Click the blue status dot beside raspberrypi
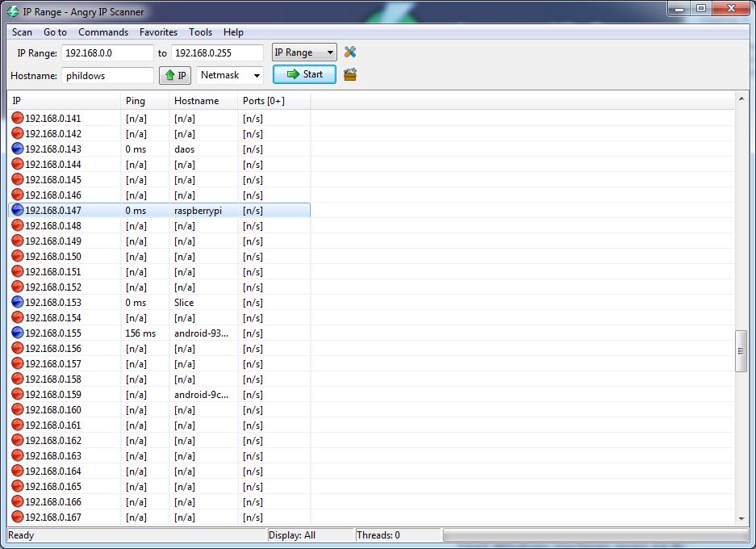 (16, 210)
